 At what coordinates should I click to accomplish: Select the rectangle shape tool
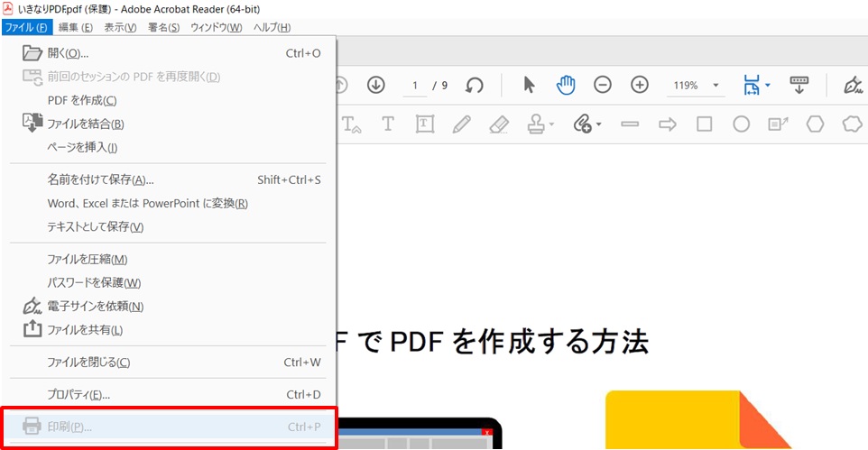pos(704,124)
